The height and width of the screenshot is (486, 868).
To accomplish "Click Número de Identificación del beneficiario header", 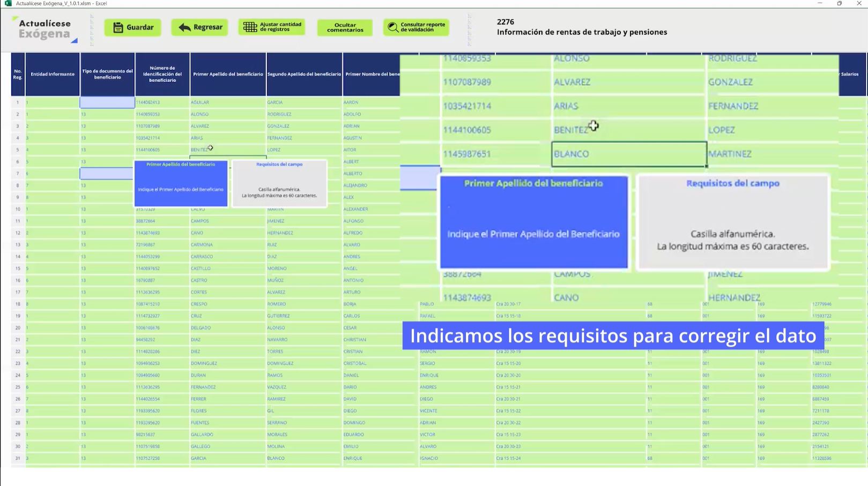I will click(x=162, y=74).
